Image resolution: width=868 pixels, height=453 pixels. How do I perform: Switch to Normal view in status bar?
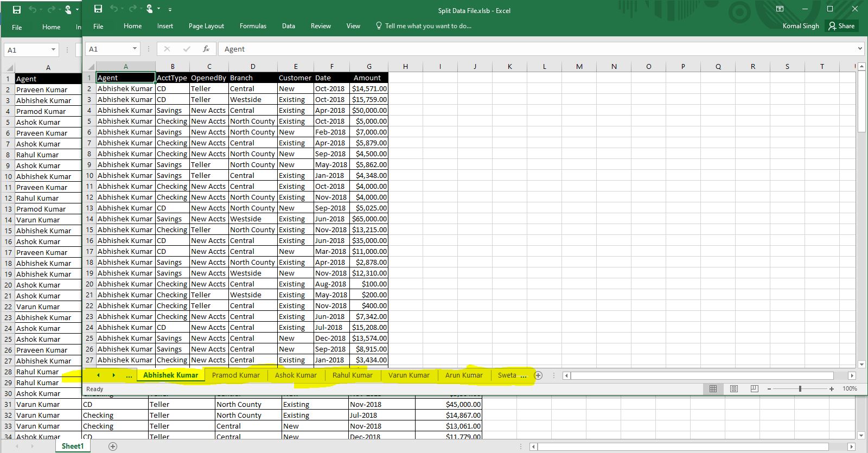(x=713, y=389)
